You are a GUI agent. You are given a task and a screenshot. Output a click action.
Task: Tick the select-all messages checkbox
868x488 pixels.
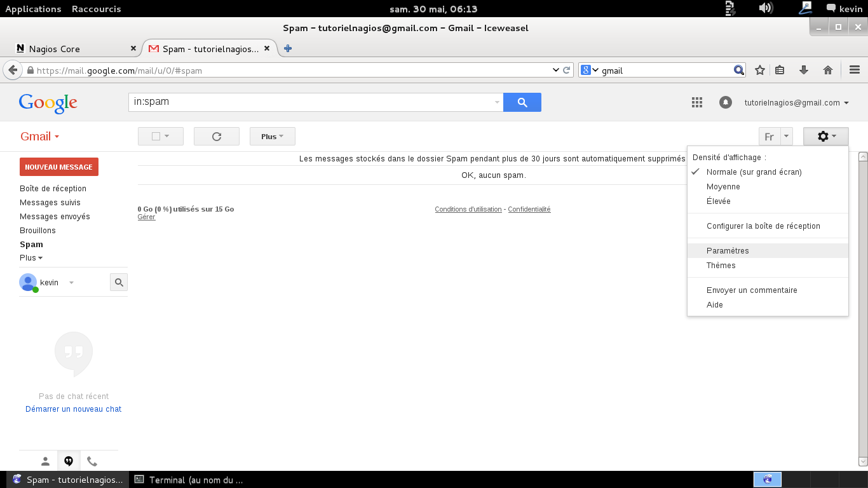156,137
